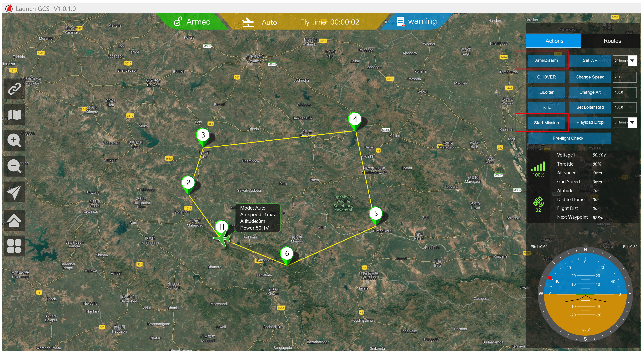The height and width of the screenshot is (354, 644).
Task: Select the Actions tab
Action: tap(554, 41)
